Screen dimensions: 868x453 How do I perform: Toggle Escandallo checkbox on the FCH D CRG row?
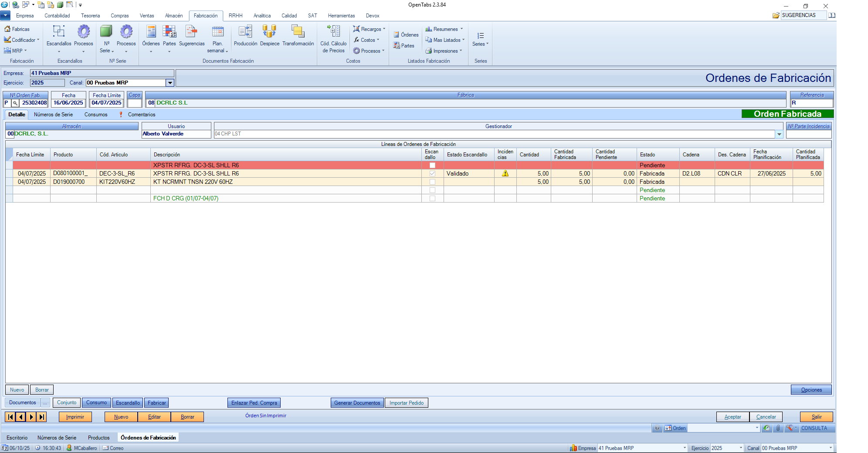coord(432,198)
